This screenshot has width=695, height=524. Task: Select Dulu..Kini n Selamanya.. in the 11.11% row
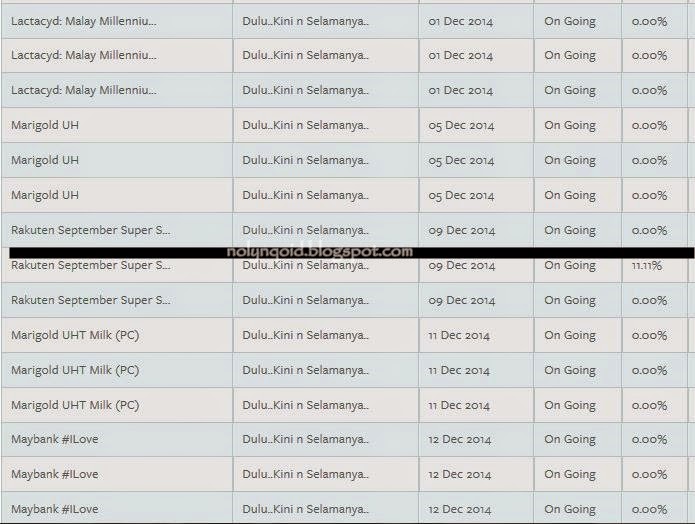point(305,265)
